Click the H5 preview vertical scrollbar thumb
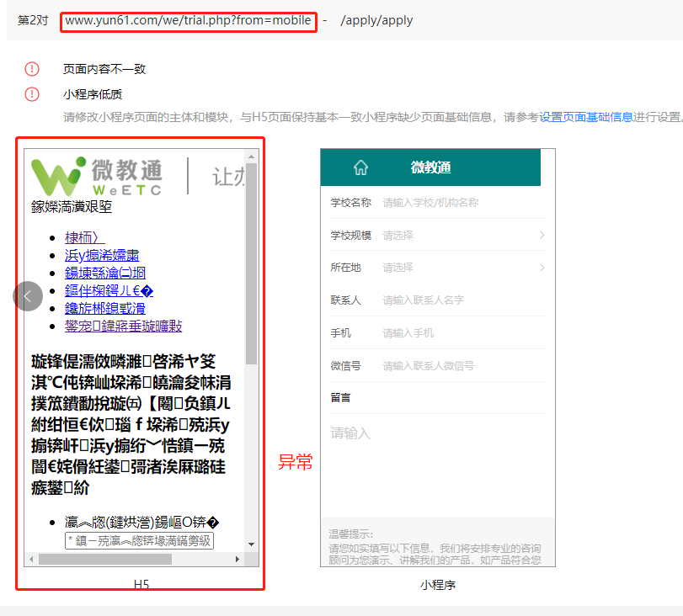The image size is (683, 616). (251, 263)
